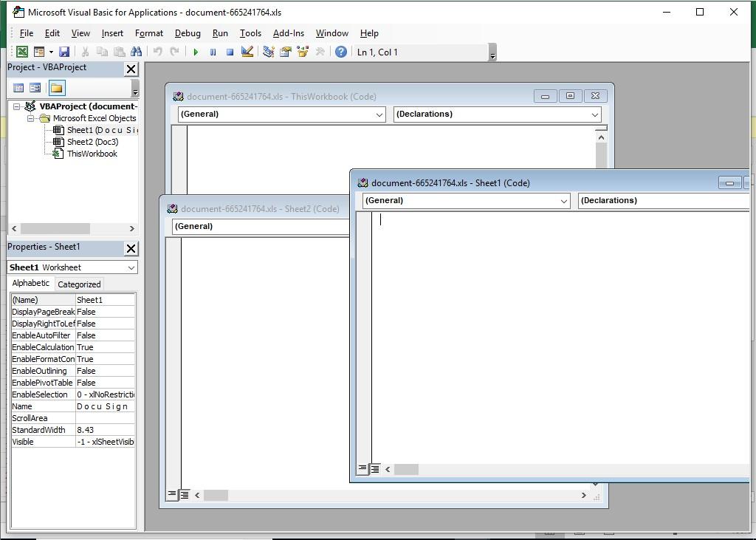Screen dimensions: 756x540
Task: Run the macro with the green play icon
Action: tap(196, 52)
